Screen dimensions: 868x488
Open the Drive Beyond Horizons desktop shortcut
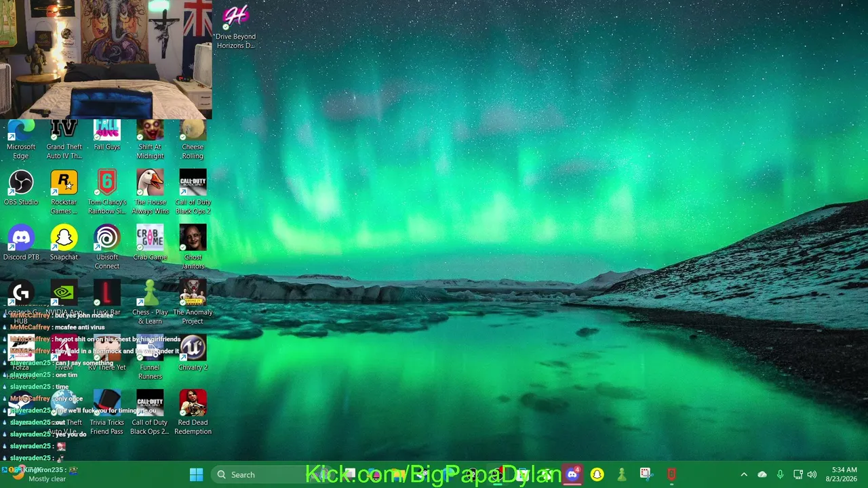pyautogui.click(x=235, y=27)
